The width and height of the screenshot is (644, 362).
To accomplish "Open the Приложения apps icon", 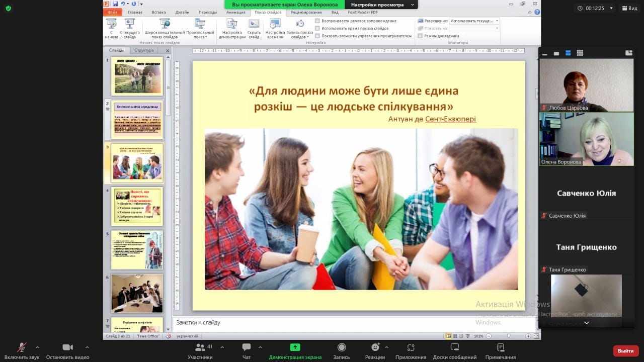I will click(x=411, y=348).
